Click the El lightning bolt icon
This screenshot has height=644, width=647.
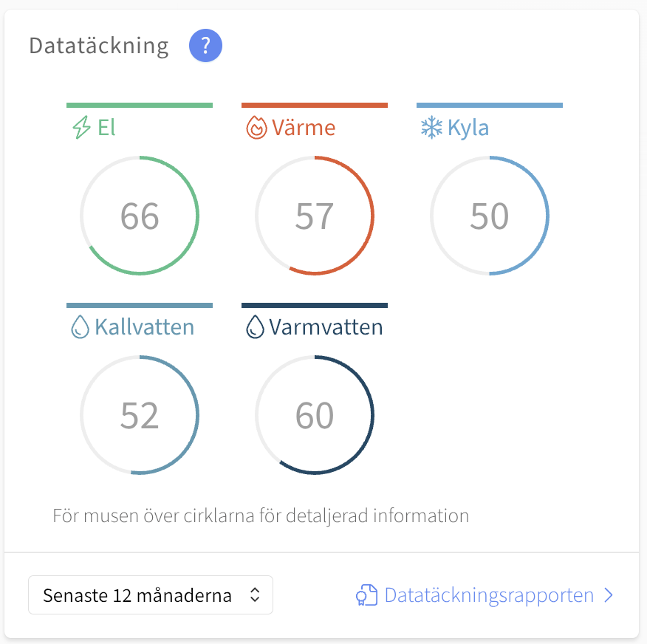[x=82, y=127]
